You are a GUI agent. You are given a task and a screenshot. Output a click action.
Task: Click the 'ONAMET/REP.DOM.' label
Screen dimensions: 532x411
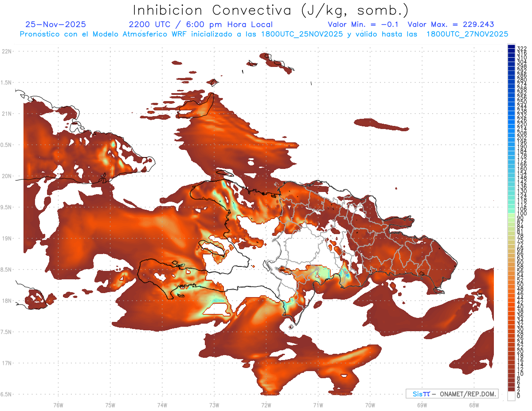(x=468, y=394)
